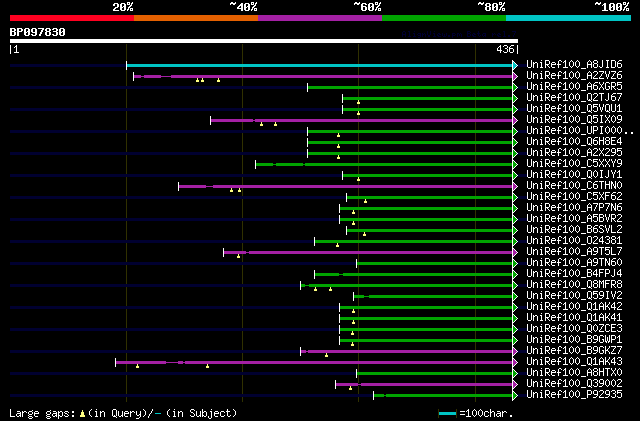Click the green ~80% identity legend segment
Viewport: 640px width, 421px height.
click(444, 18)
